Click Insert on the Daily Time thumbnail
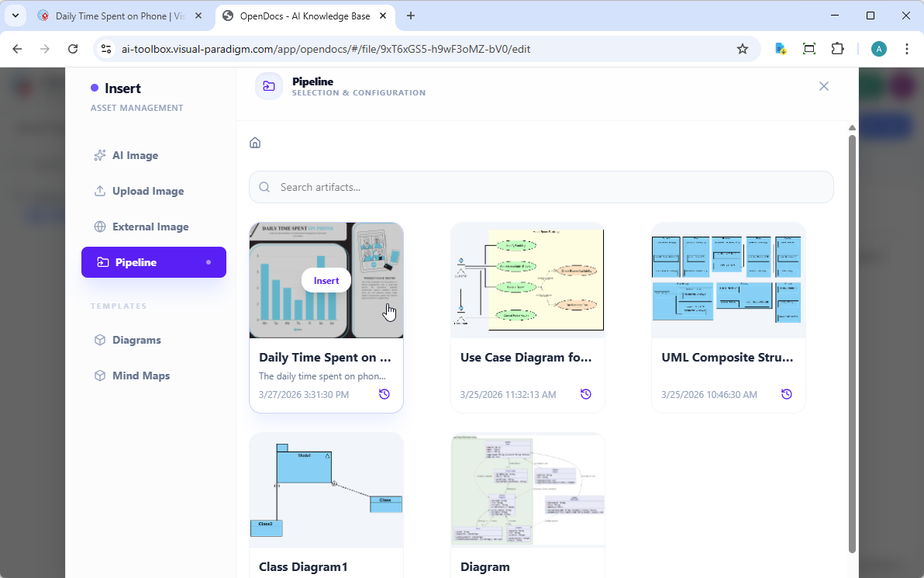 coord(326,280)
